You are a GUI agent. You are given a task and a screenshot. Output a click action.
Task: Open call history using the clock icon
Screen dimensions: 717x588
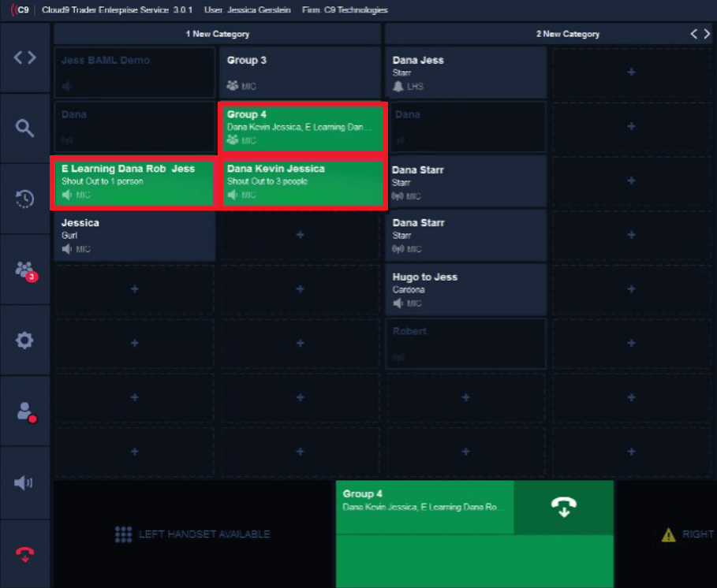pyautogui.click(x=24, y=199)
